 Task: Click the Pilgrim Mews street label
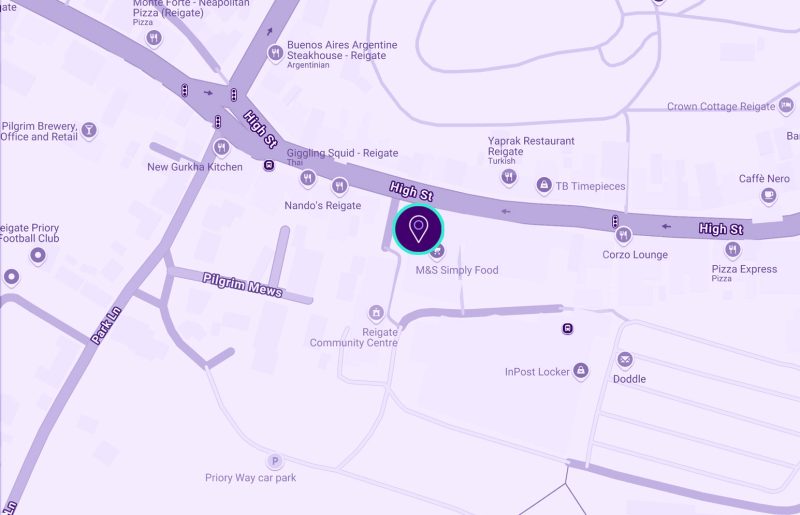point(242,285)
